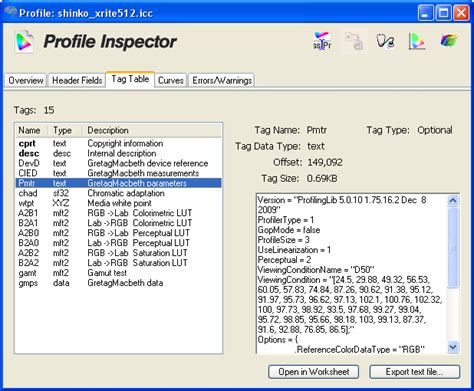
Task: Click the greyed-out document lock icon
Action: pos(353,41)
